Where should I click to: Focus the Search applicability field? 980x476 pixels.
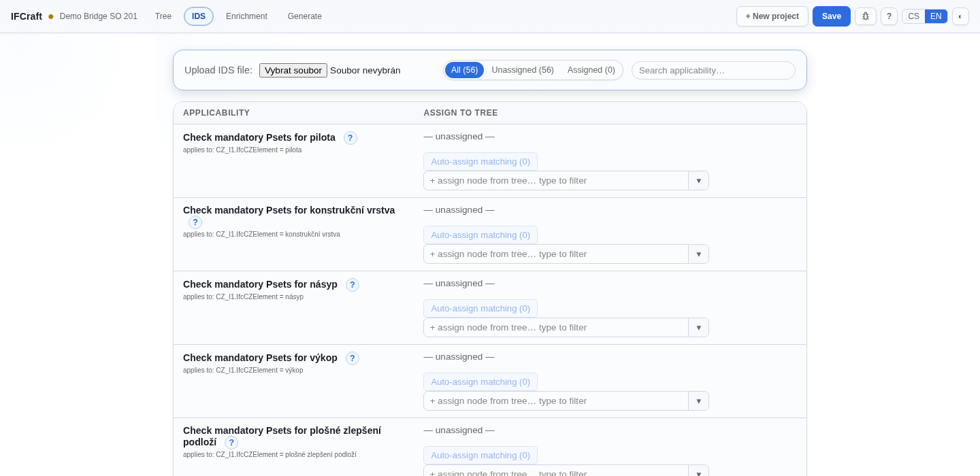[713, 70]
